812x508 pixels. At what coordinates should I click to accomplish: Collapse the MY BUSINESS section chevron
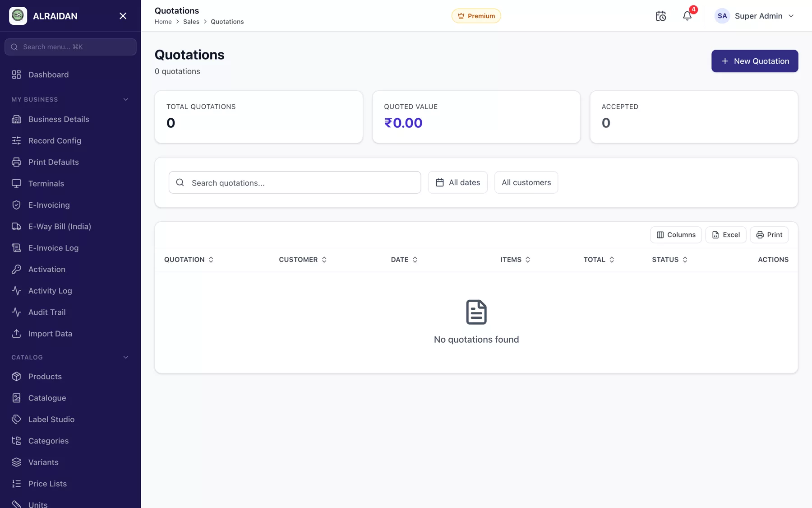(x=126, y=99)
